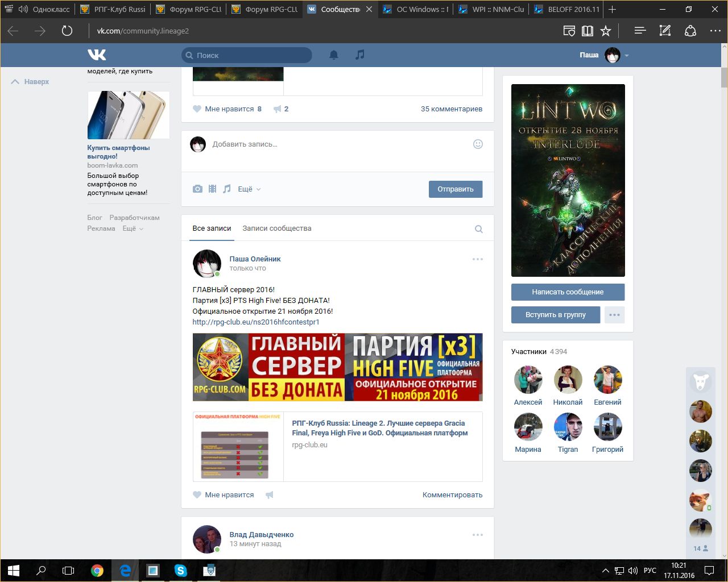Open VK notifications bell
The height and width of the screenshot is (582, 728).
point(334,55)
